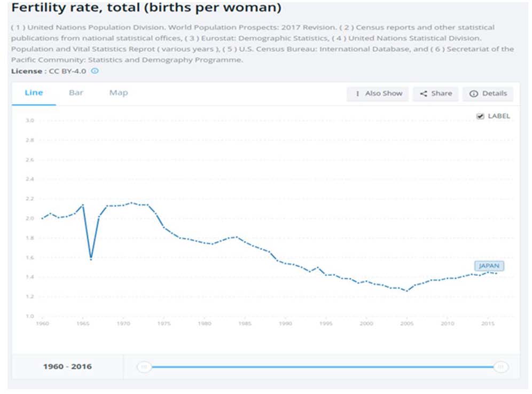Screen dimensions: 532x394
Task: Switch to the Map tab
Action: (119, 93)
